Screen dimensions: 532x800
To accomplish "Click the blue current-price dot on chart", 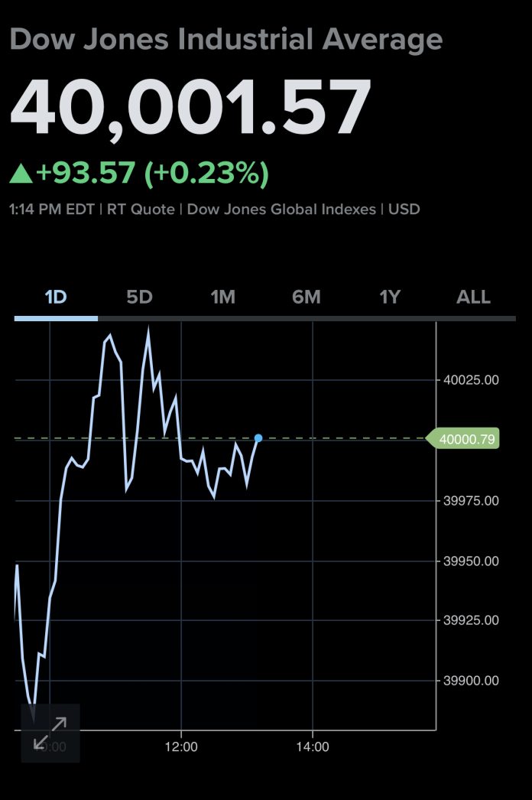I will pyautogui.click(x=258, y=438).
